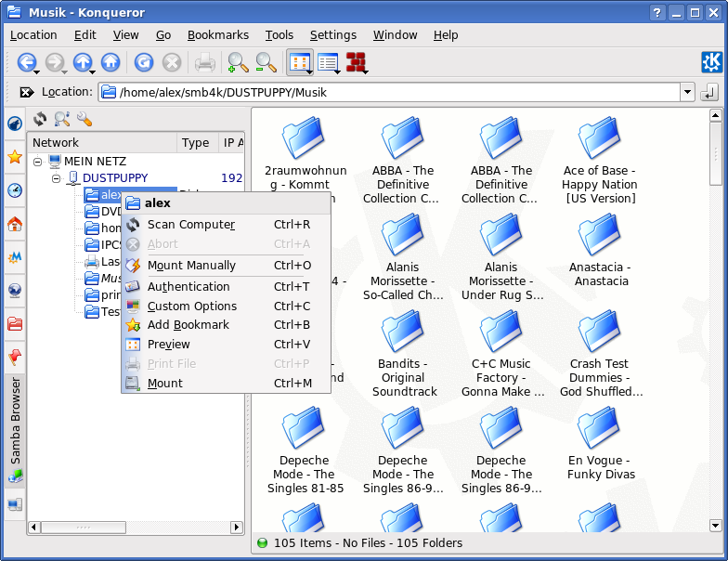Reload the current location

(144, 62)
